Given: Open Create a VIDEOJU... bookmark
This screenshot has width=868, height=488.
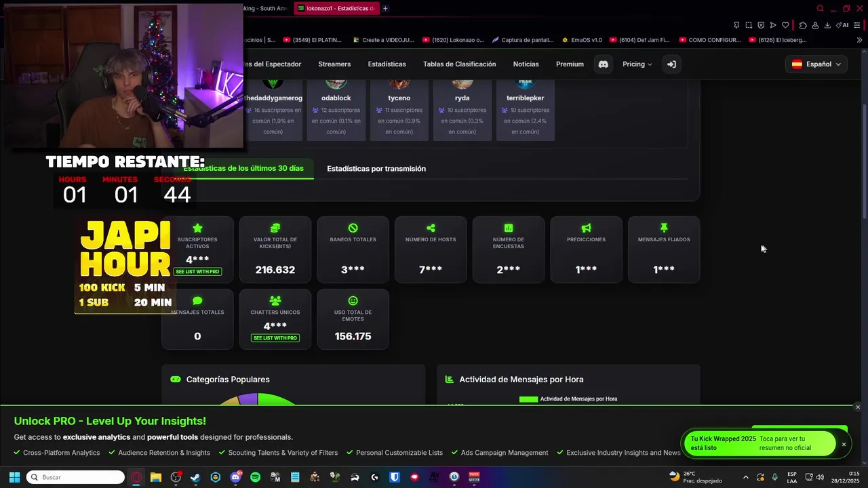Looking at the screenshot, I should [x=383, y=40].
